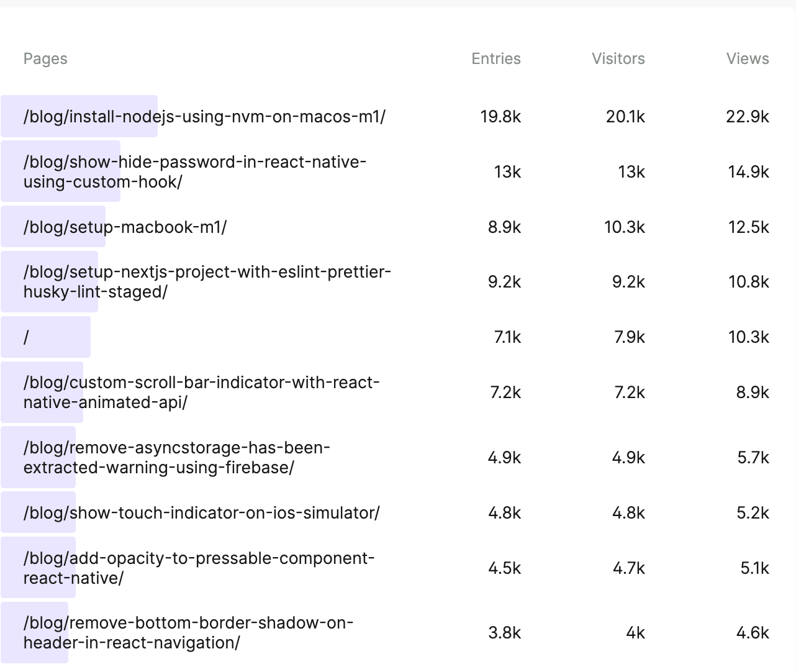The width and height of the screenshot is (796, 672).
Task: Open remove-bottom-border-shadow-on-header page
Action: click(188, 633)
